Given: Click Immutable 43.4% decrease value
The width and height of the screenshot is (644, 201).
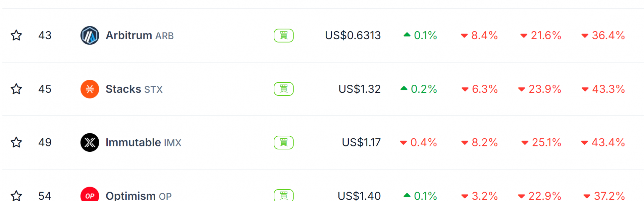Looking at the screenshot, I should coord(603,142).
